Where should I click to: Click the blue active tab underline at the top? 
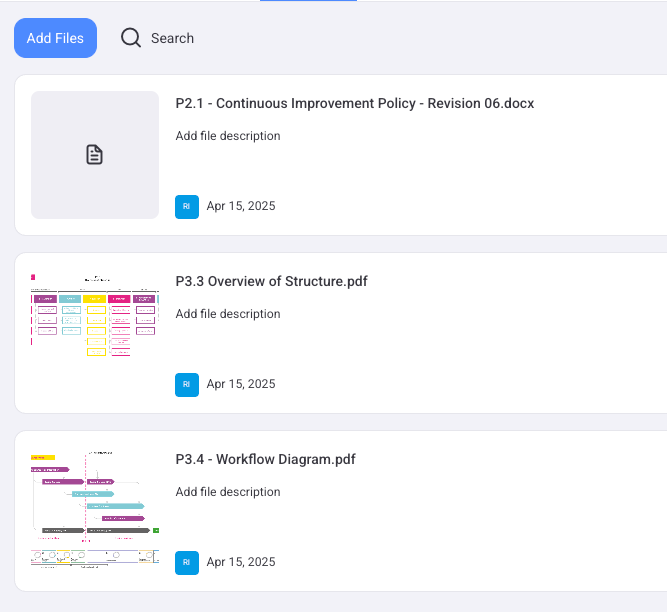pyautogui.click(x=308, y=1)
